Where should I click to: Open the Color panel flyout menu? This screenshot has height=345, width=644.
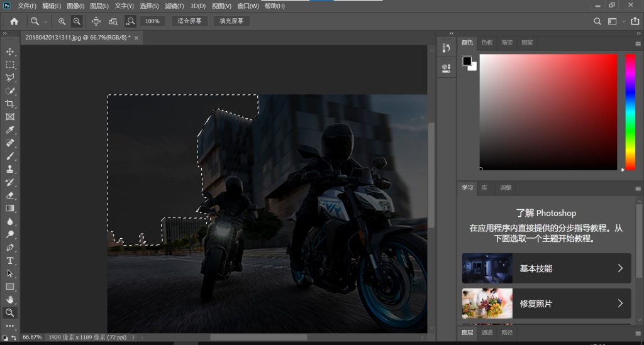[638, 43]
